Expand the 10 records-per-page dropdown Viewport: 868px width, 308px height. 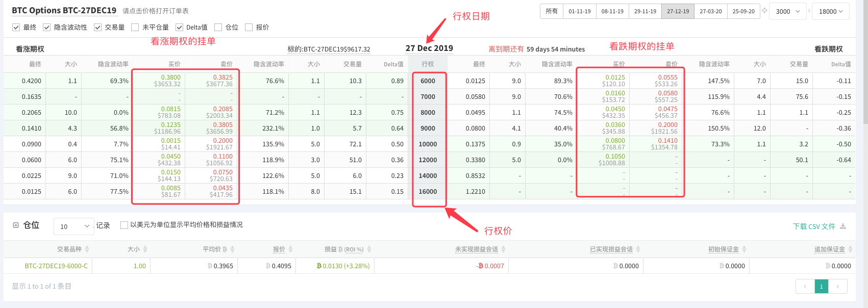click(74, 226)
